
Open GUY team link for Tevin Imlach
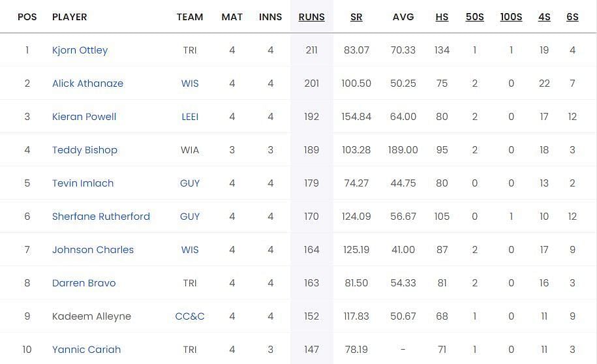pyautogui.click(x=190, y=183)
